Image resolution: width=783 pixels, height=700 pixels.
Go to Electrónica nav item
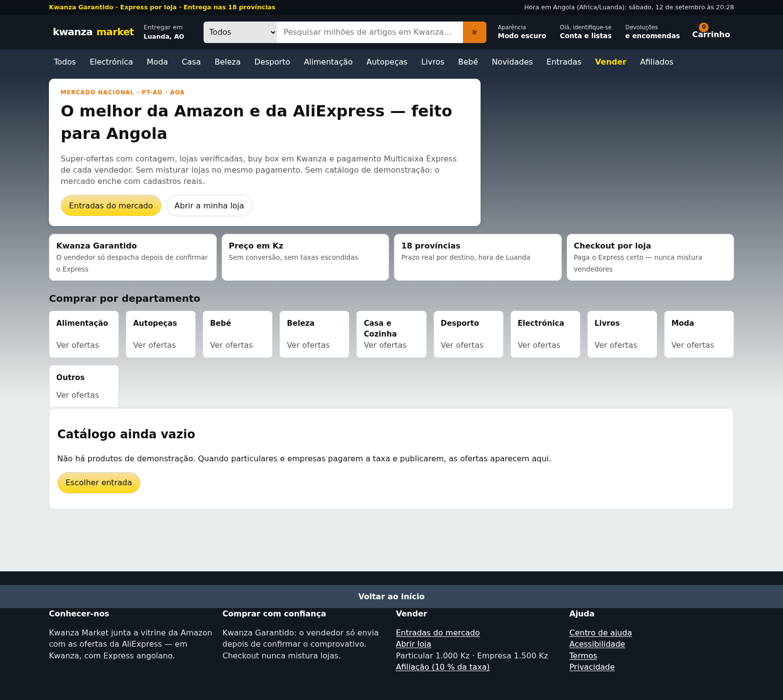coord(111,62)
